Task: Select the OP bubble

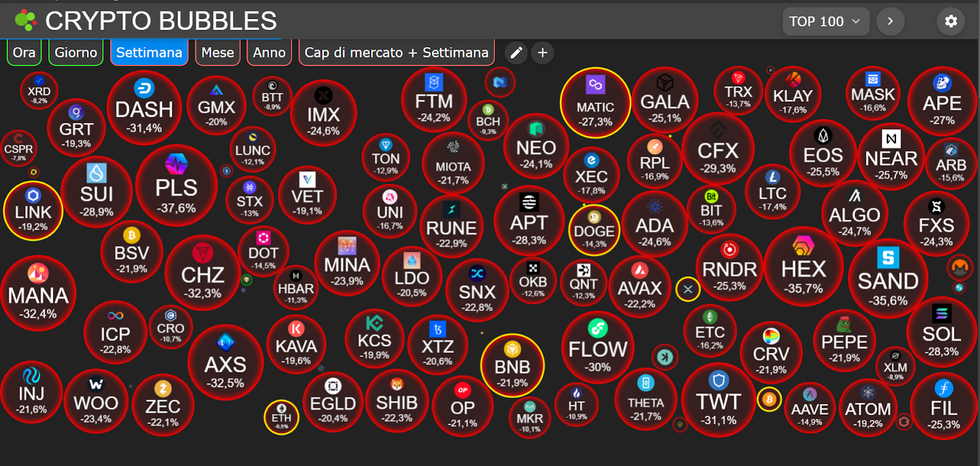Action: tap(462, 405)
